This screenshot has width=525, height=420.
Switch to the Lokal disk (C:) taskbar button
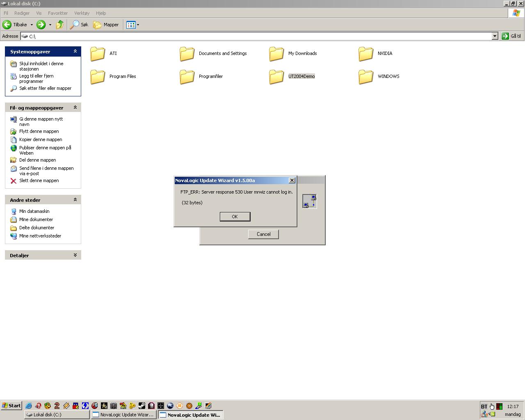[57, 415]
